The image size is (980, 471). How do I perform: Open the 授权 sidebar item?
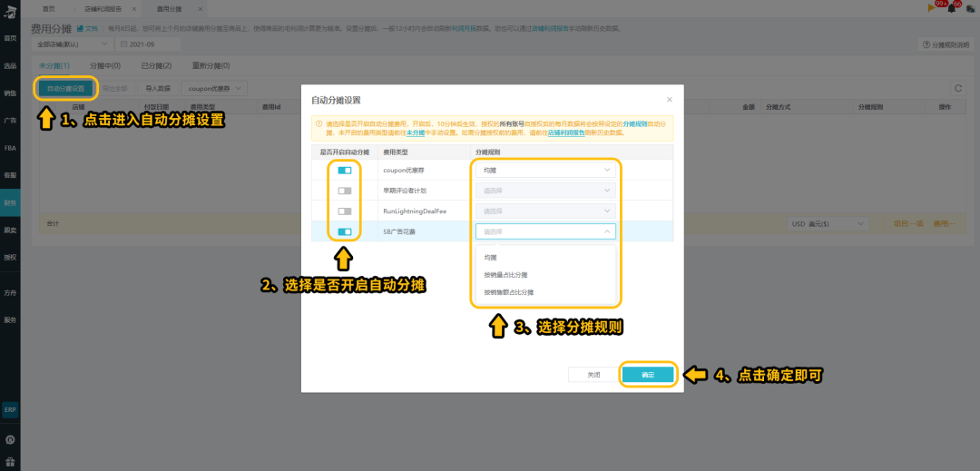[10, 258]
